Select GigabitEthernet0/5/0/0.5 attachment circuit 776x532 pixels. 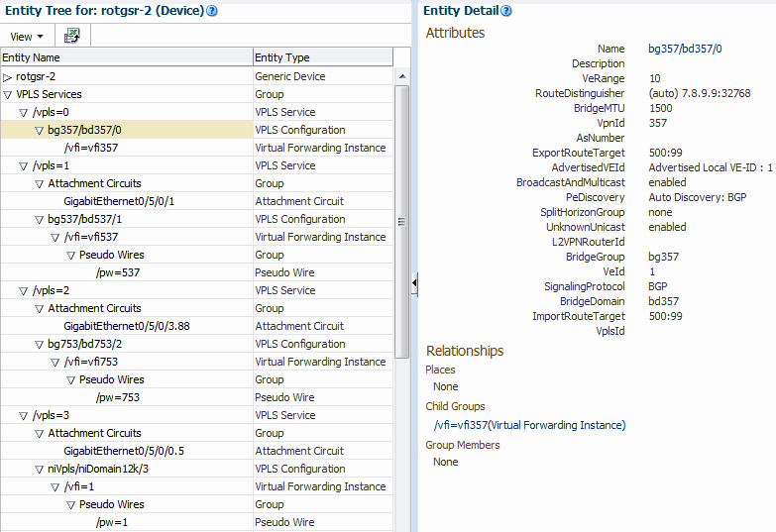coord(197,451)
